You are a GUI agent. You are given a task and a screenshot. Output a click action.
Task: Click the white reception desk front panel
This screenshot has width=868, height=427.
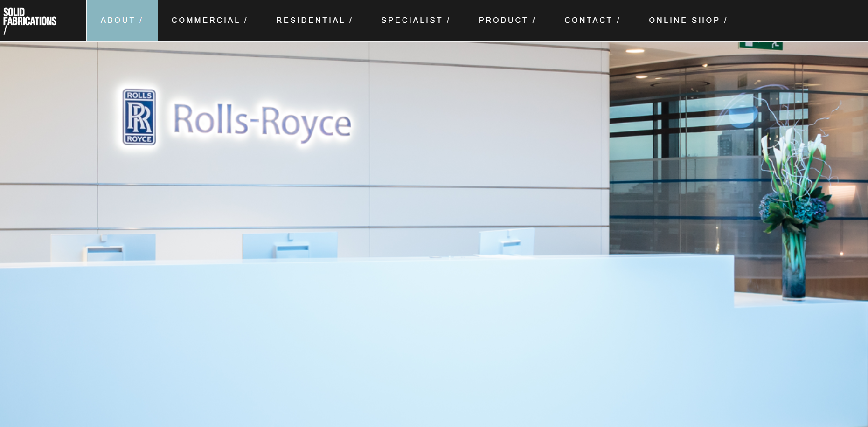(364, 345)
